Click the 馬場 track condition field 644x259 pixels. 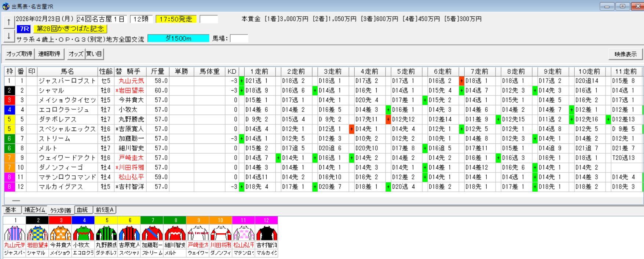[x=239, y=39]
